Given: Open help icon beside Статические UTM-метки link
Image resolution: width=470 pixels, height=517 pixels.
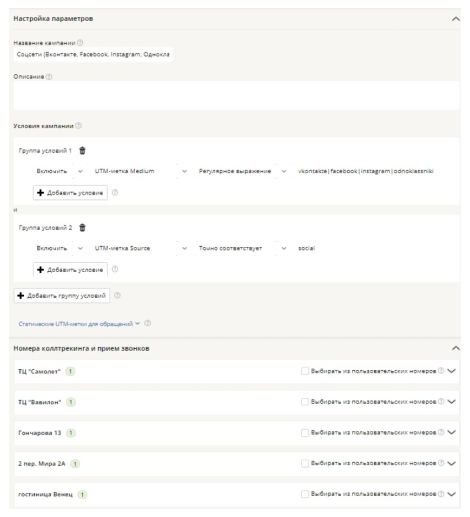Looking at the screenshot, I should tap(148, 323).
